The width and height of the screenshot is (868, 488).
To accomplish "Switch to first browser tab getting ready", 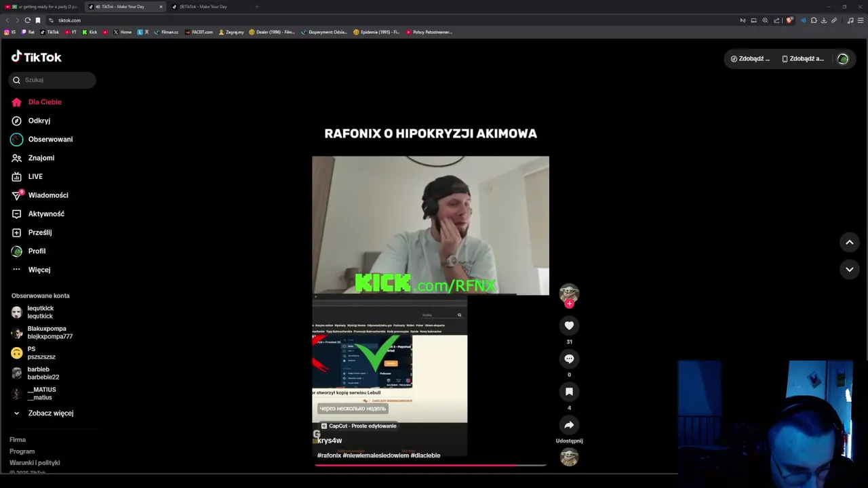I will pos(42,7).
